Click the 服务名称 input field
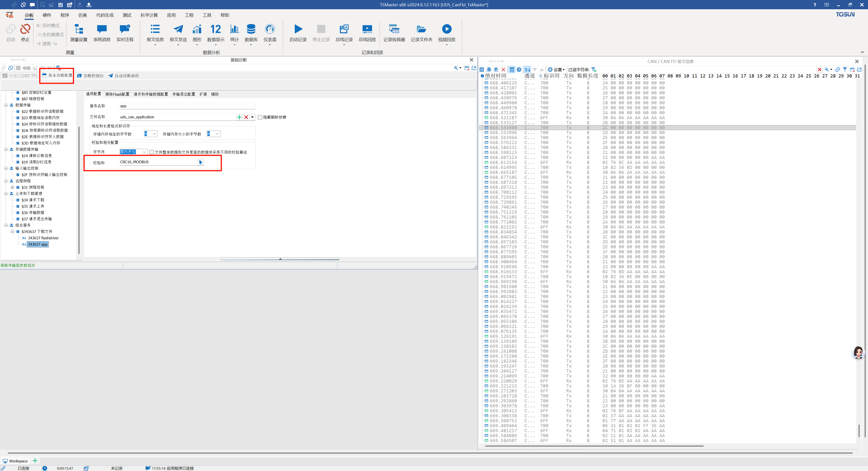This screenshot has height=471, width=868. click(x=187, y=106)
